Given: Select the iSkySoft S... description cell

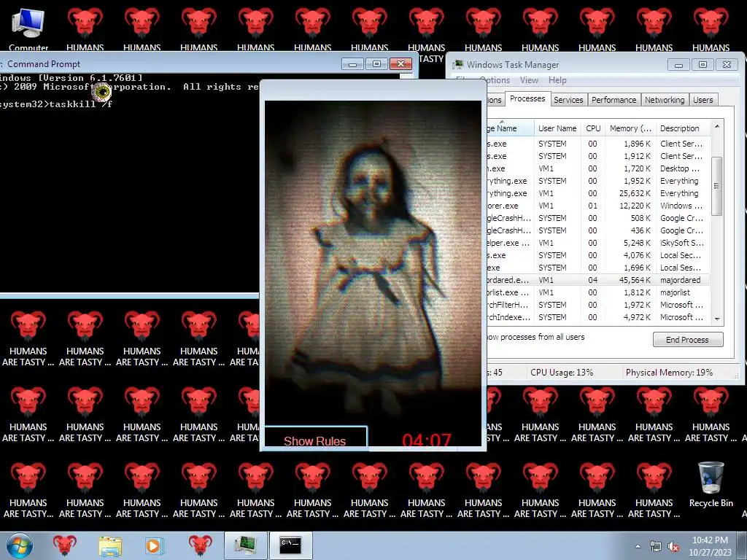Looking at the screenshot, I should click(682, 243).
